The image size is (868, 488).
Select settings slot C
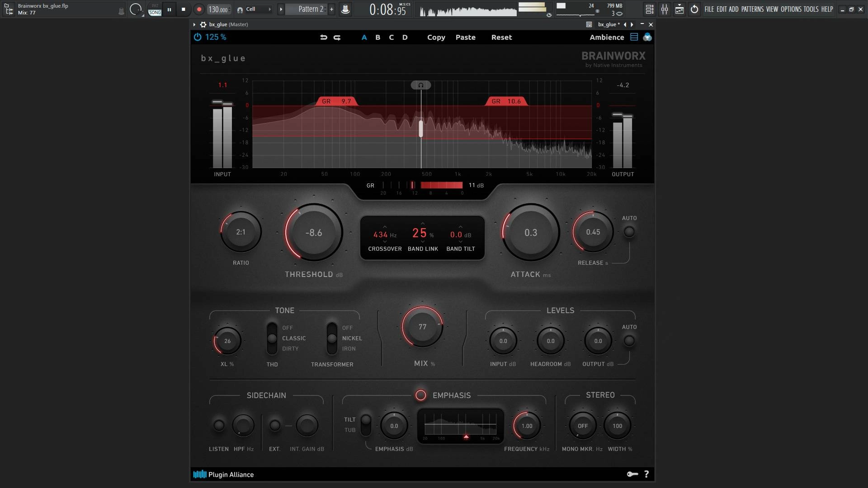point(392,38)
